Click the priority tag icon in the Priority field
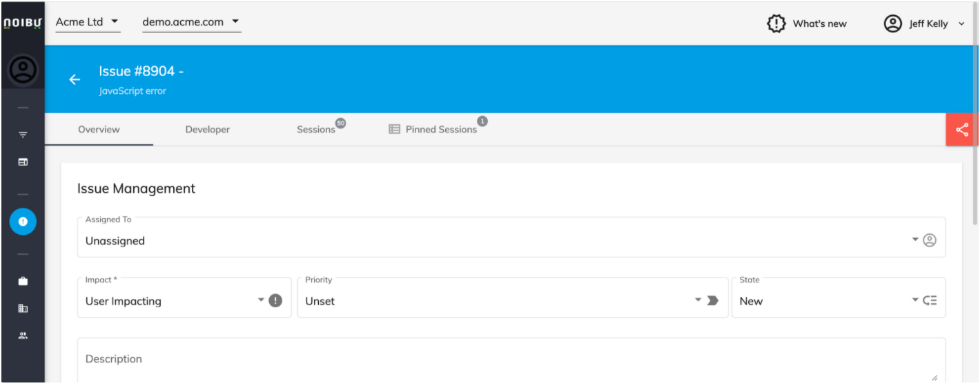This screenshot has width=980, height=388. coord(713,300)
